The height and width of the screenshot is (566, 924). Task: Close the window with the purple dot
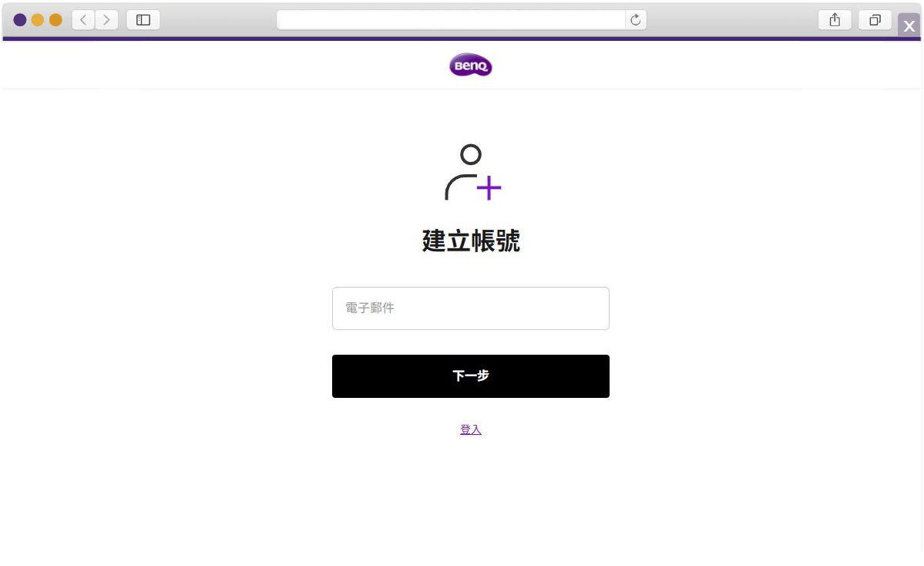click(20, 20)
